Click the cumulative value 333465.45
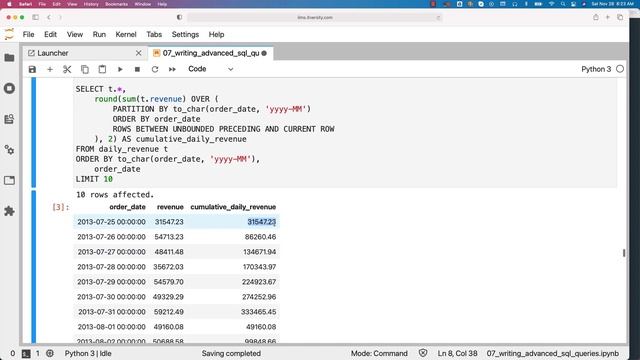The height and width of the screenshot is (360, 640). click(x=258, y=312)
